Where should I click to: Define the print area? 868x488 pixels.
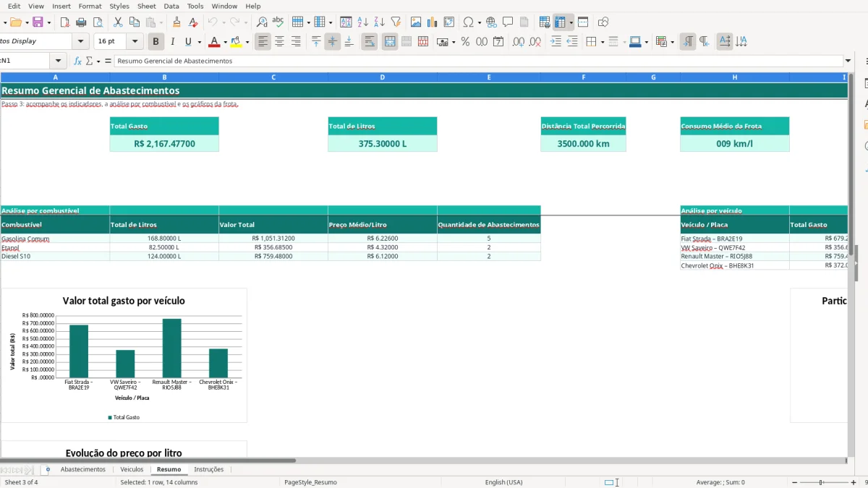[545, 22]
